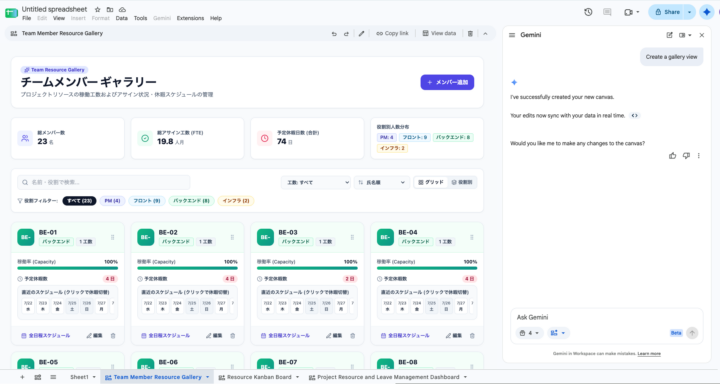Click the code icon after sync message
Screen dimensions: 720x384
click(635, 116)
